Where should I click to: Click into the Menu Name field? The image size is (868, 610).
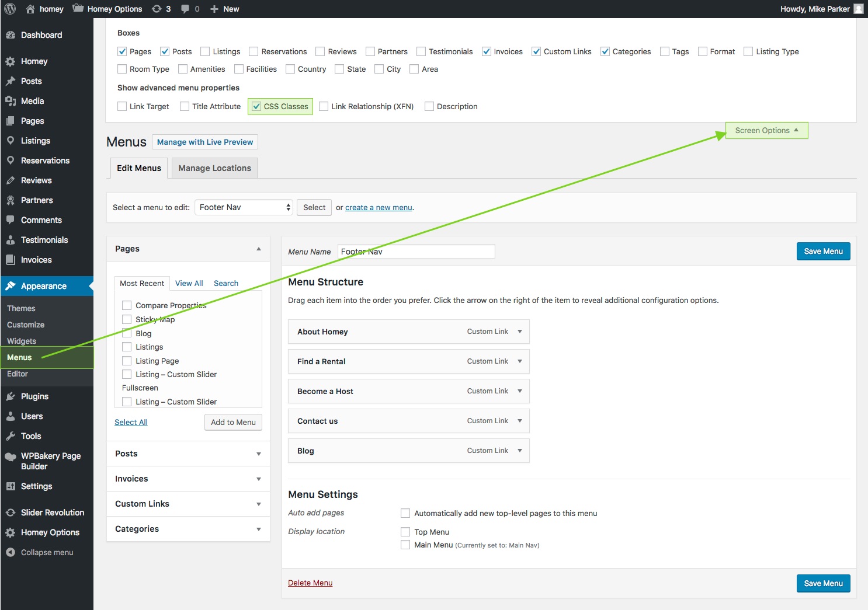[x=416, y=252]
